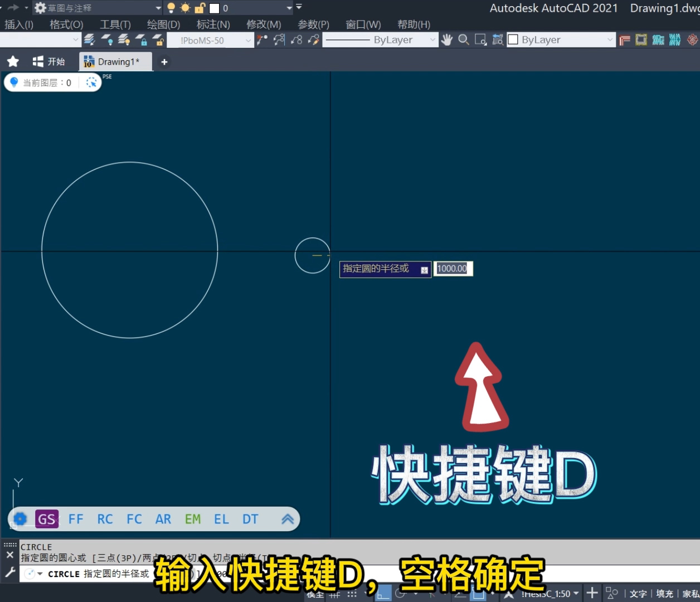Open the dynamic prompt options dropdown

[x=424, y=270]
